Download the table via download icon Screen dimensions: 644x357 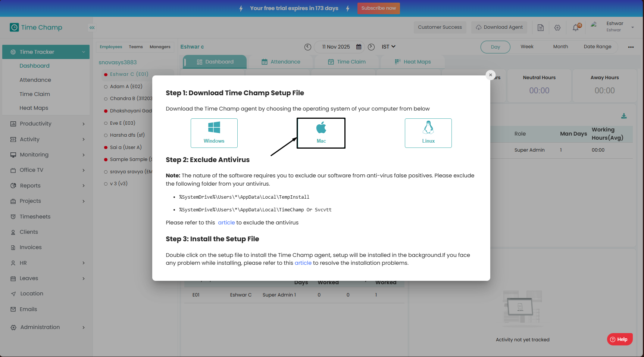[x=624, y=116]
